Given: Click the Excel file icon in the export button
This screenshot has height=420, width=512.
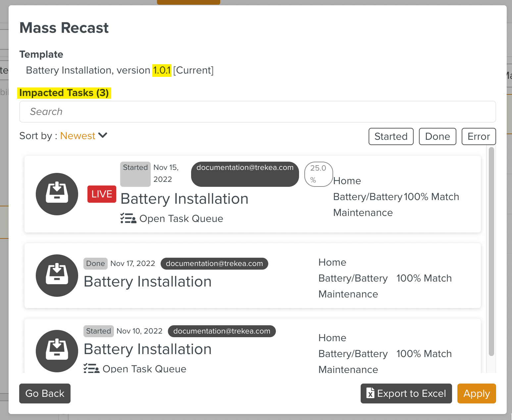Looking at the screenshot, I should pos(370,393).
